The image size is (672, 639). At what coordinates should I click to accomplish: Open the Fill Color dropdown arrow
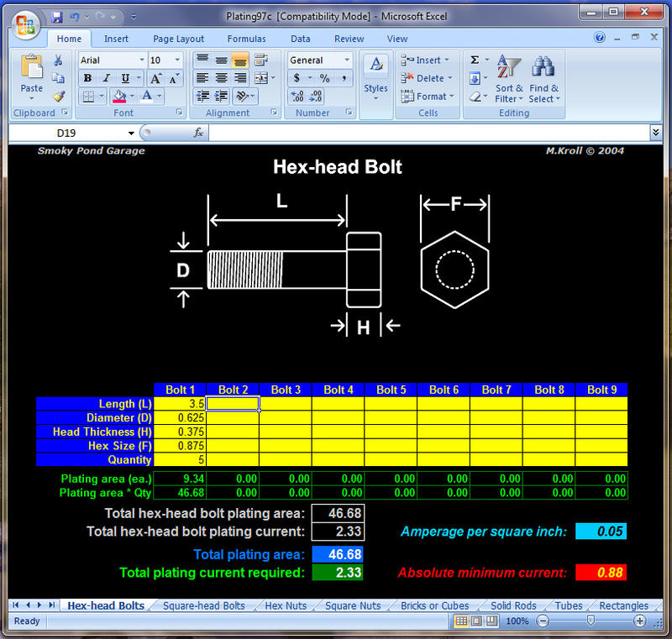133,96
